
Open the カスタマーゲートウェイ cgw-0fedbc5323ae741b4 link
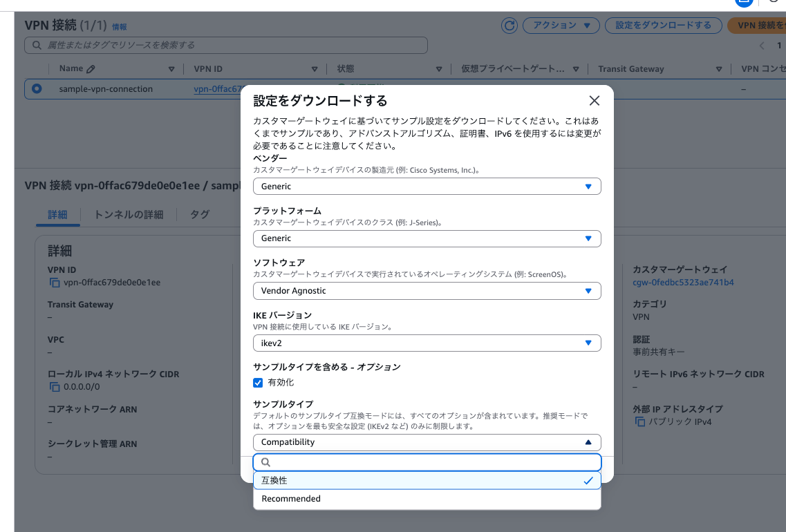click(x=684, y=282)
